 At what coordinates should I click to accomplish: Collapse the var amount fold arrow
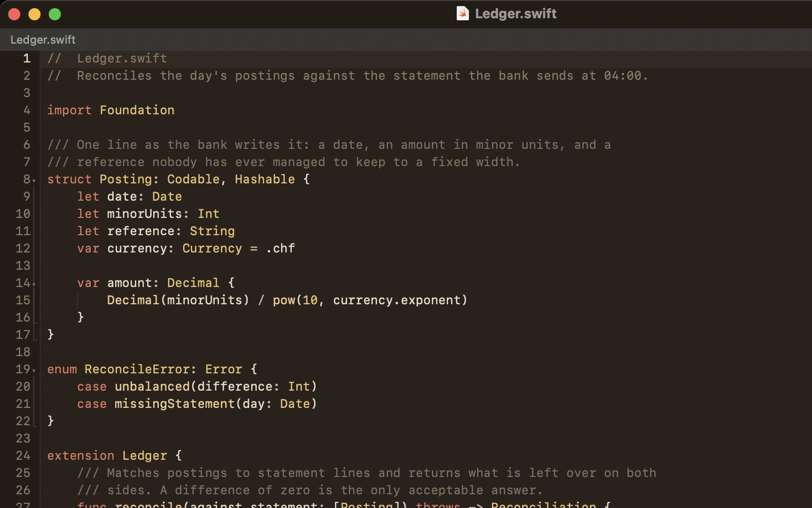coord(34,284)
